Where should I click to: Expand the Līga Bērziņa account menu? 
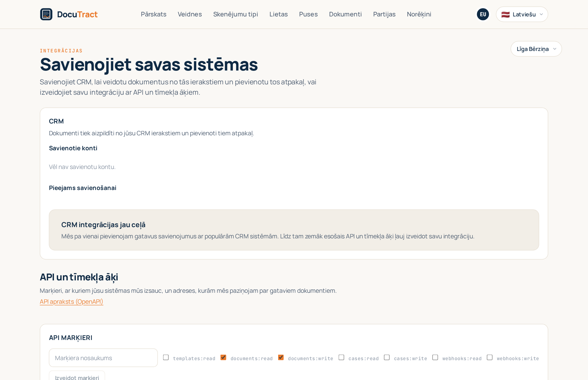click(x=536, y=49)
